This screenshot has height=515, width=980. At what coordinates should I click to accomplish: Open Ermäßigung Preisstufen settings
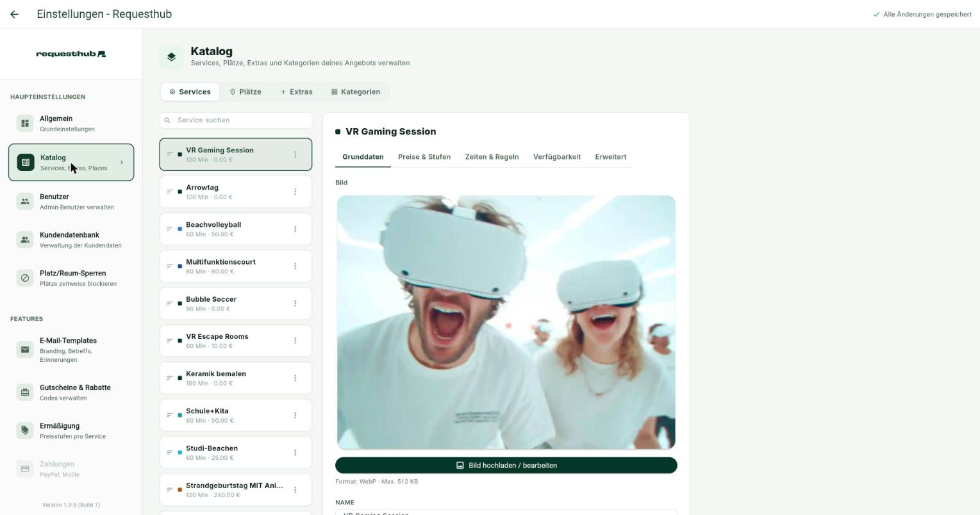coord(71,430)
